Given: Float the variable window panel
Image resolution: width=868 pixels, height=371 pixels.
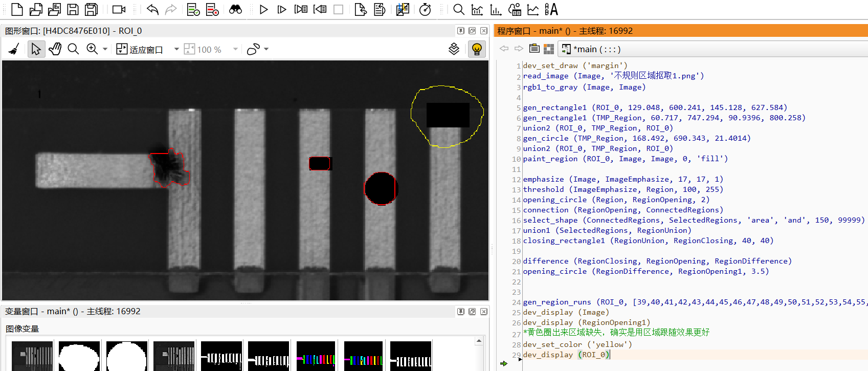Looking at the screenshot, I should tap(472, 311).
